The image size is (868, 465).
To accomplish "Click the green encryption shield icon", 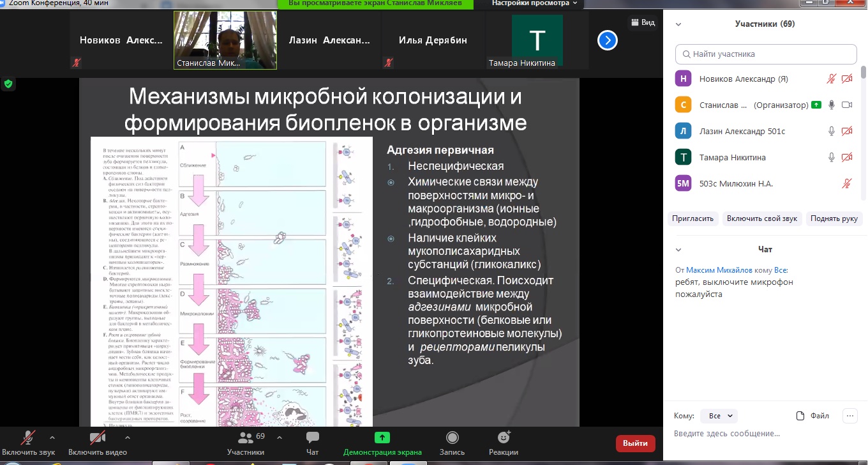I will tap(8, 83).
